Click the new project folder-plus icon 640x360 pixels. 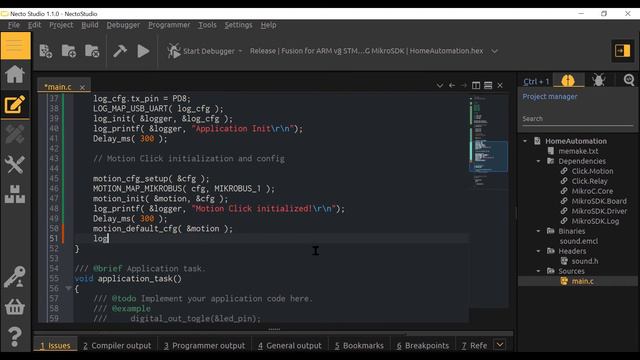coord(69,51)
